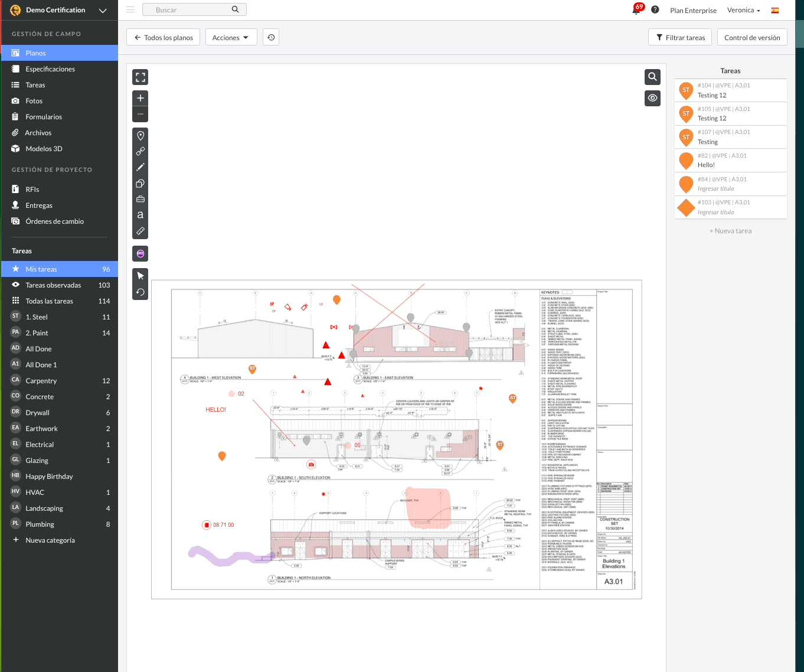Open the Formularios section

[59, 117]
